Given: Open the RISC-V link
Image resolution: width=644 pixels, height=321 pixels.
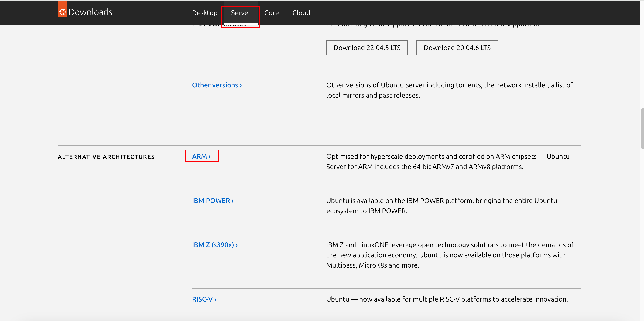Looking at the screenshot, I should pyautogui.click(x=204, y=299).
